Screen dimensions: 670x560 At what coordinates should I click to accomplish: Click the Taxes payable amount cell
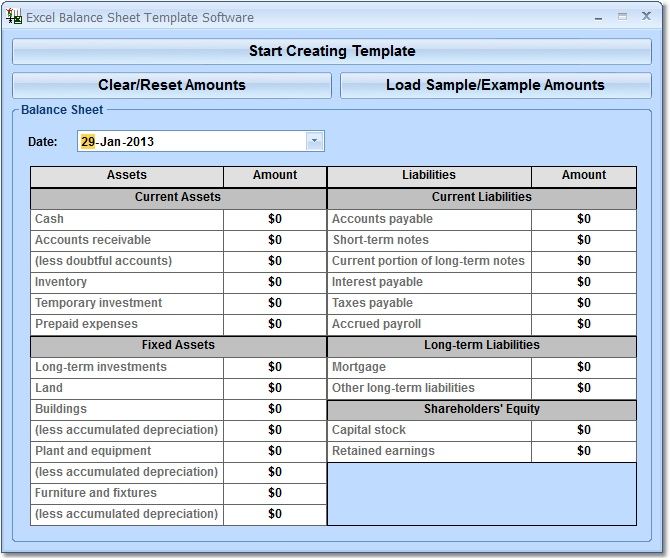pyautogui.click(x=583, y=303)
